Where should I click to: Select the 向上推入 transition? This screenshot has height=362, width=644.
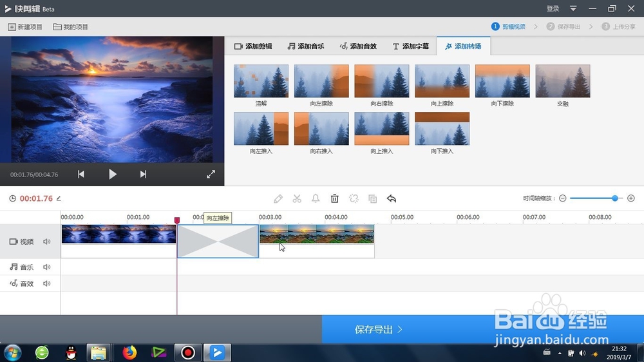[x=382, y=129]
